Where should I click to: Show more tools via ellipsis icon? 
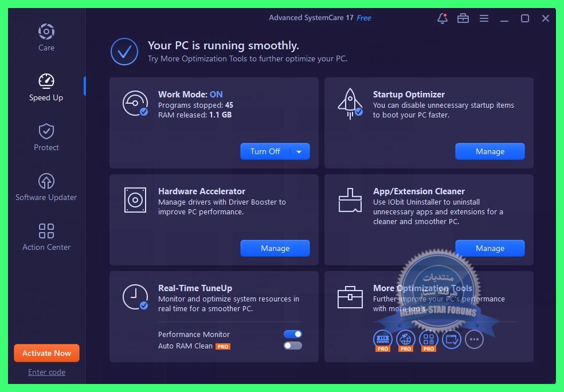[475, 339]
